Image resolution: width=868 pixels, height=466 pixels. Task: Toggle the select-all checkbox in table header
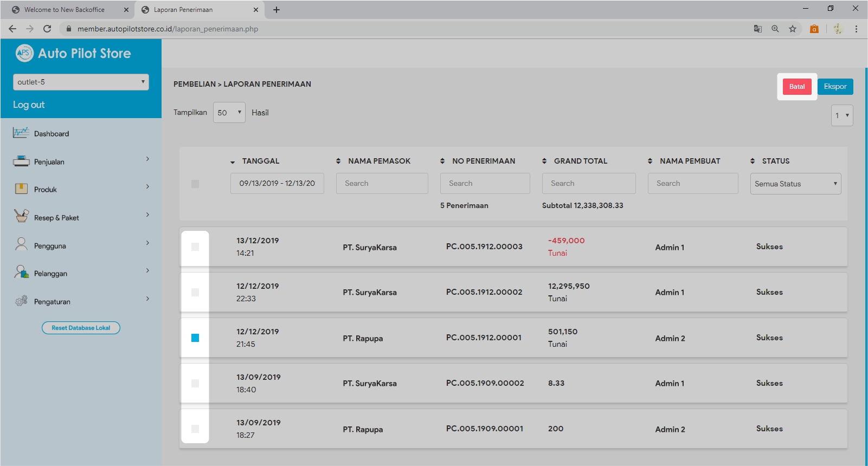click(195, 184)
